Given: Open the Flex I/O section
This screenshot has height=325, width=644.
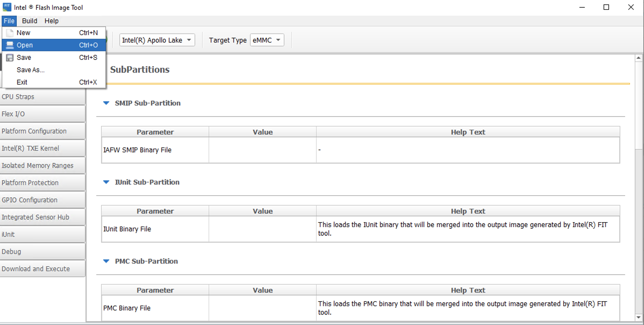Looking at the screenshot, I should click(42, 114).
